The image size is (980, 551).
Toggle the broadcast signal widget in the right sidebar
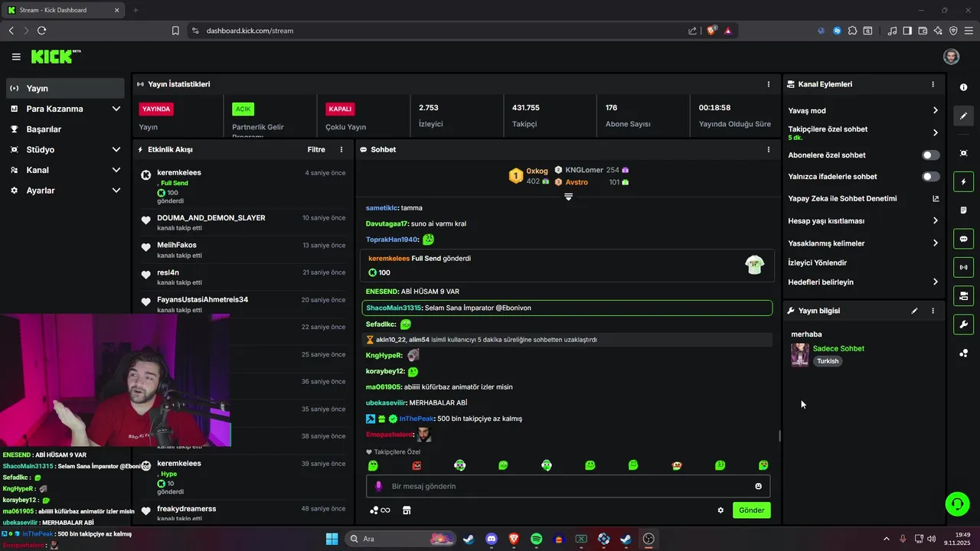point(963,267)
